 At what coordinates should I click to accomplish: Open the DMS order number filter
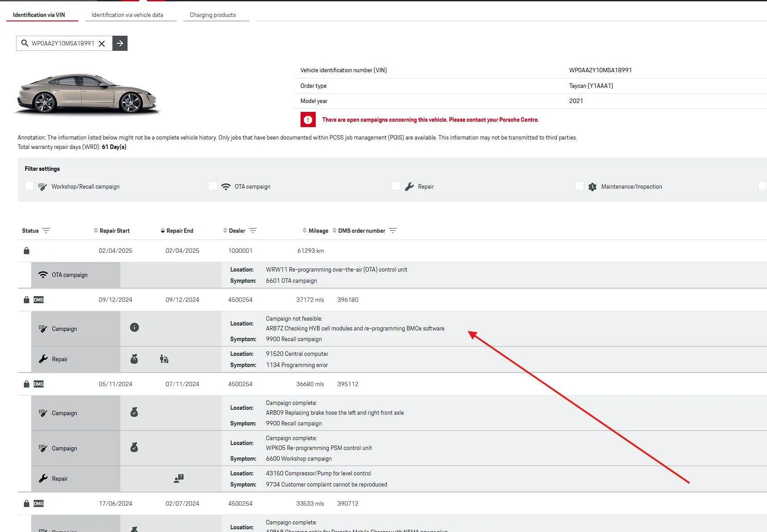393,231
